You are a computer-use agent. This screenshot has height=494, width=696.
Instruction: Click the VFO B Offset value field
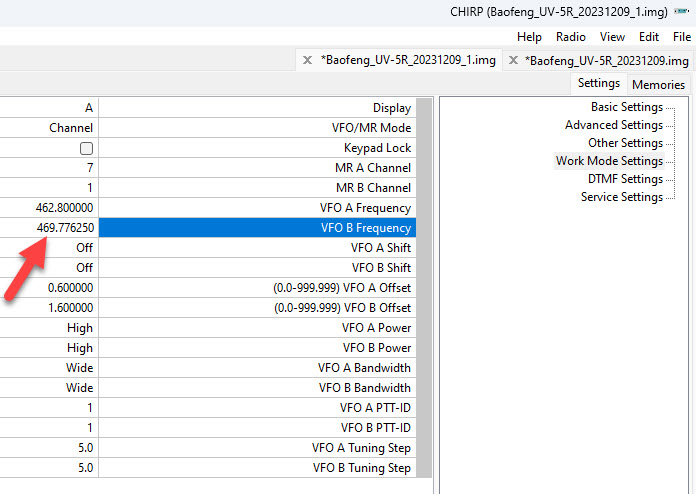click(50, 308)
